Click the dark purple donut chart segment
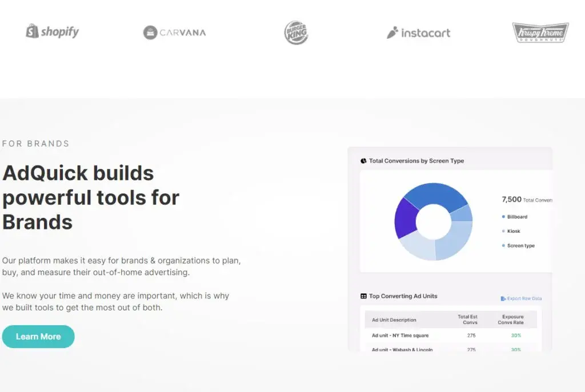This screenshot has width=585, height=392. click(x=405, y=218)
